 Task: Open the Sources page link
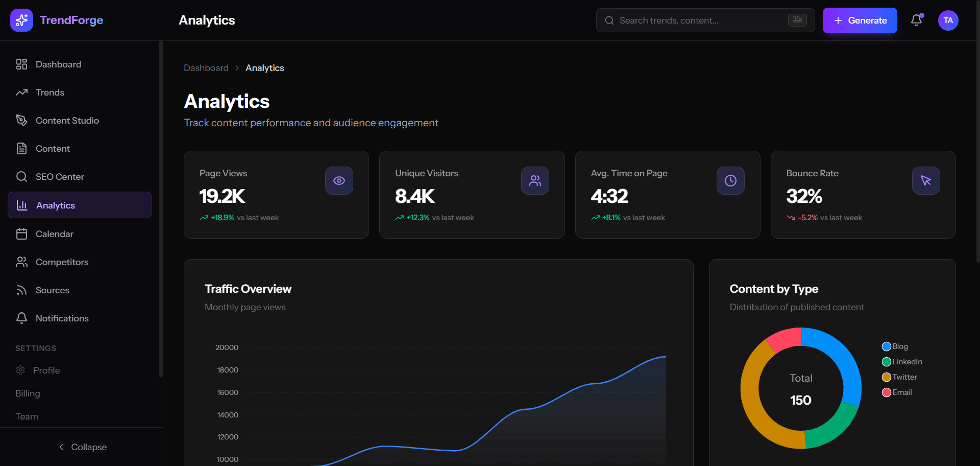pyautogui.click(x=80, y=290)
